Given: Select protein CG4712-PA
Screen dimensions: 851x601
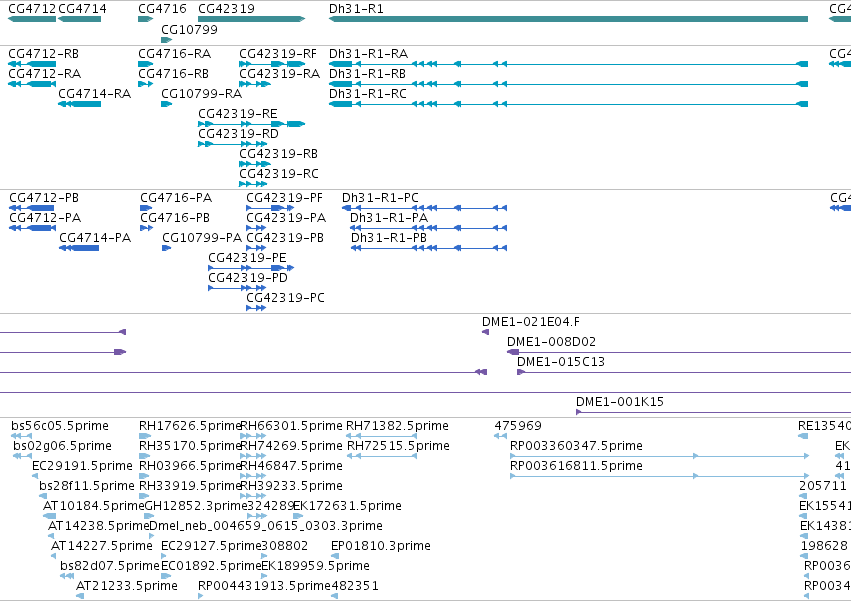Looking at the screenshot, I should pos(45,218).
